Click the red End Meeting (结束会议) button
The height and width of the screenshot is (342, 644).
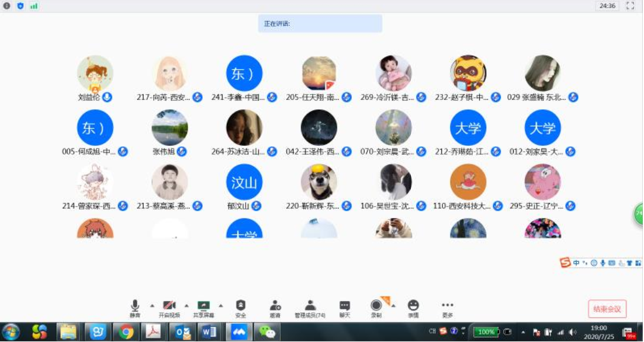tap(607, 309)
